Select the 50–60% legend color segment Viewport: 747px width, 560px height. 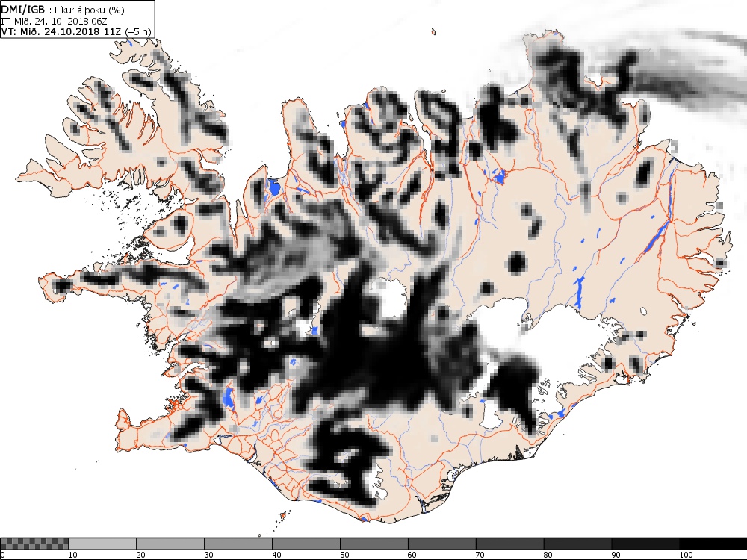coord(374,544)
